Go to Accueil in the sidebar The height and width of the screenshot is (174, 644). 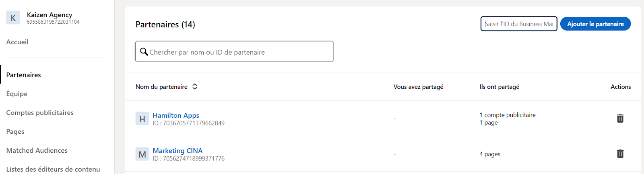click(17, 42)
